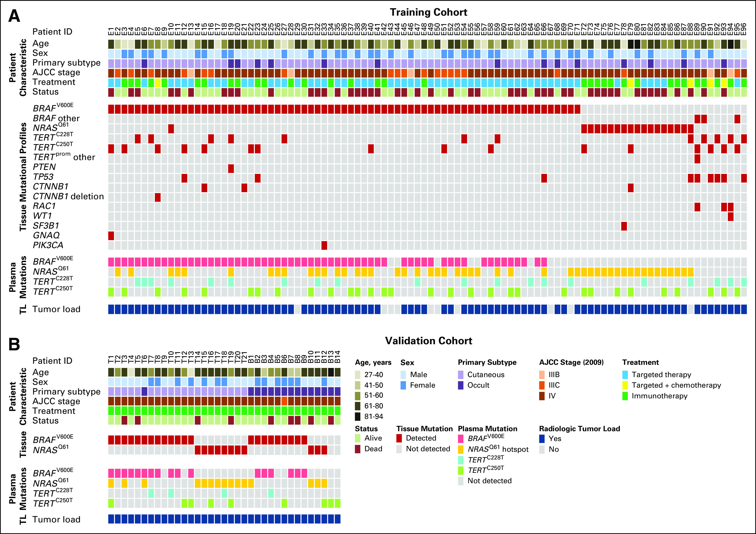Click the No swatch under Radiologic Tumor Load
The image size is (756, 534).
pyautogui.click(x=542, y=449)
